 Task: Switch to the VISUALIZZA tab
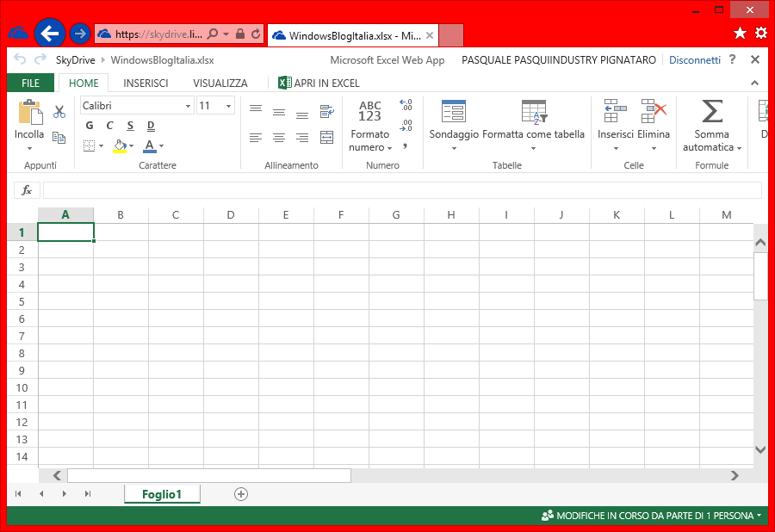(x=220, y=83)
